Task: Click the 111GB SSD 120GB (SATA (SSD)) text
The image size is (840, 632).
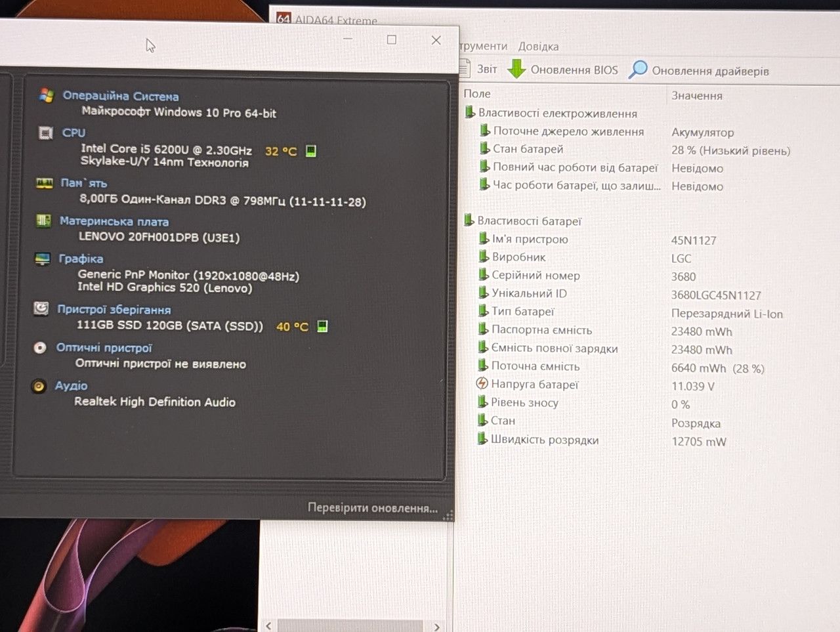Action: pos(170,325)
